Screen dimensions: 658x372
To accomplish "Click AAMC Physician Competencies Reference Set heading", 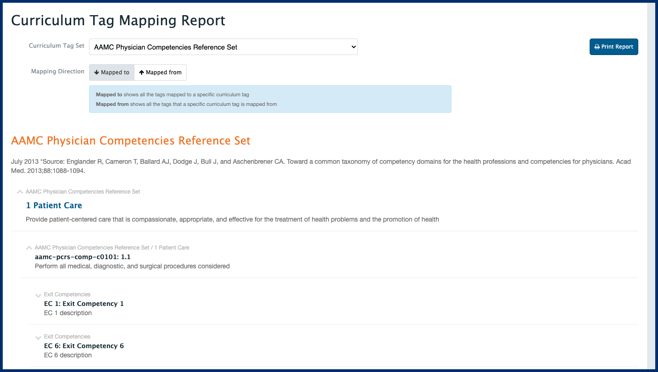I will [131, 140].
